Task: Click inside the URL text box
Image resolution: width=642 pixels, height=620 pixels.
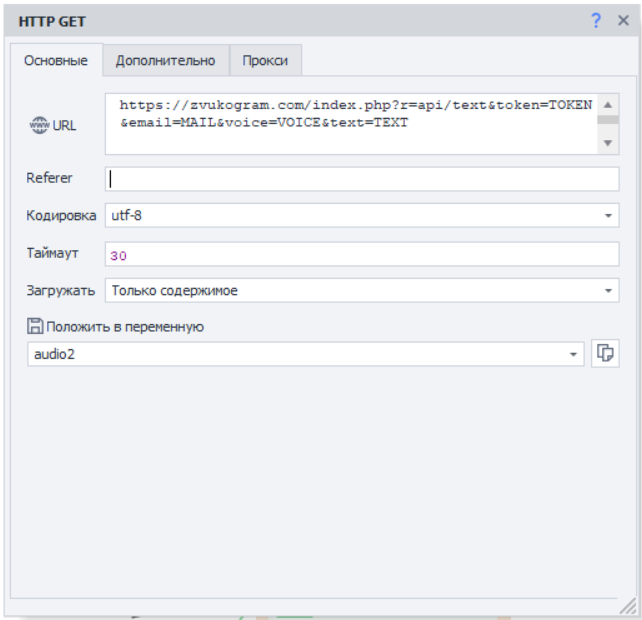Action: tap(350, 124)
